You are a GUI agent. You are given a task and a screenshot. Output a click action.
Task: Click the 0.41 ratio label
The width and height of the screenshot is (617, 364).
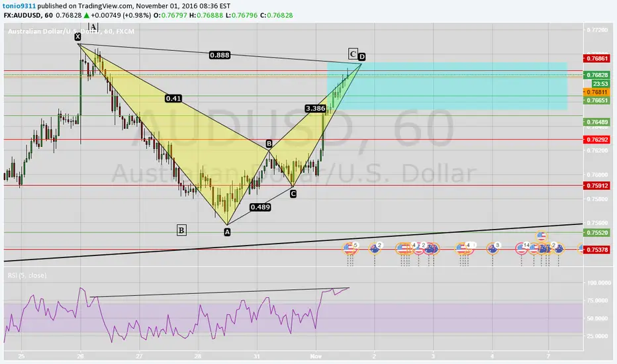173,99
